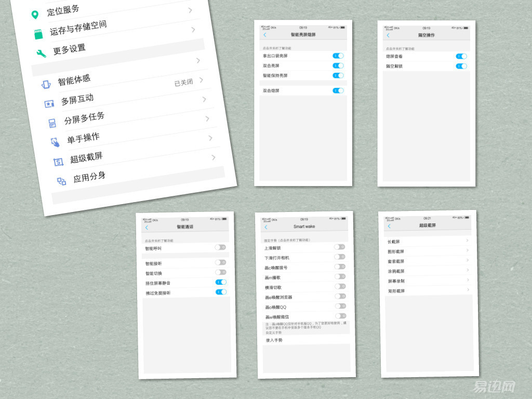Expand the 长截屏 chevron
The image size is (532, 399).
tap(467, 241)
